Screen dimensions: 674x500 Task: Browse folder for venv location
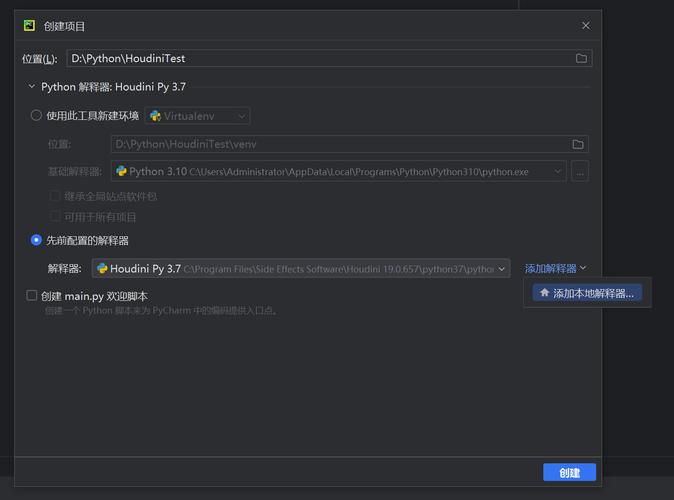pyautogui.click(x=578, y=144)
